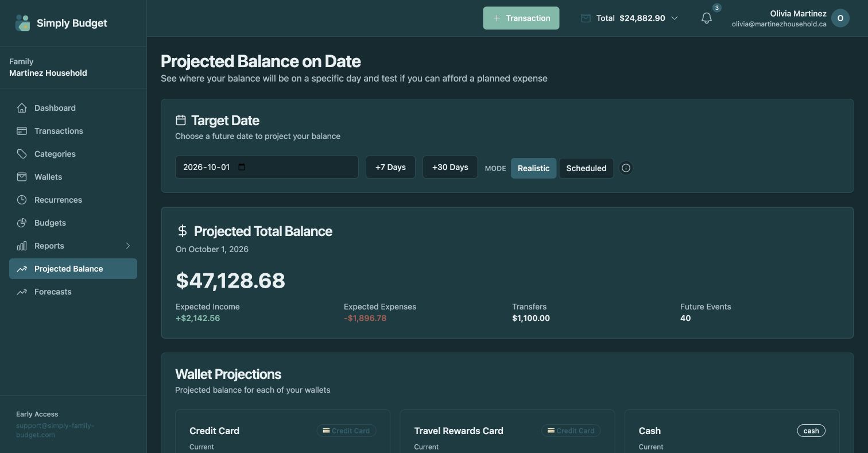Image resolution: width=868 pixels, height=453 pixels.
Task: Click the olivia@martinezhousehold.ca email text
Action: point(779,24)
